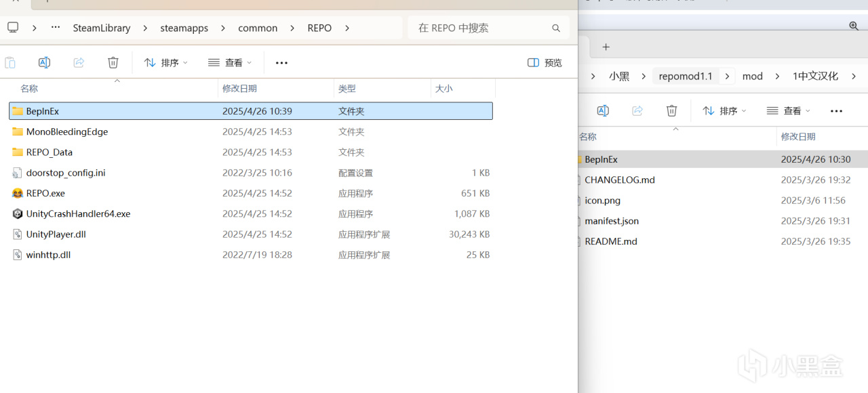Expand the chevron after SteamLibrary breadcrumb

point(145,28)
